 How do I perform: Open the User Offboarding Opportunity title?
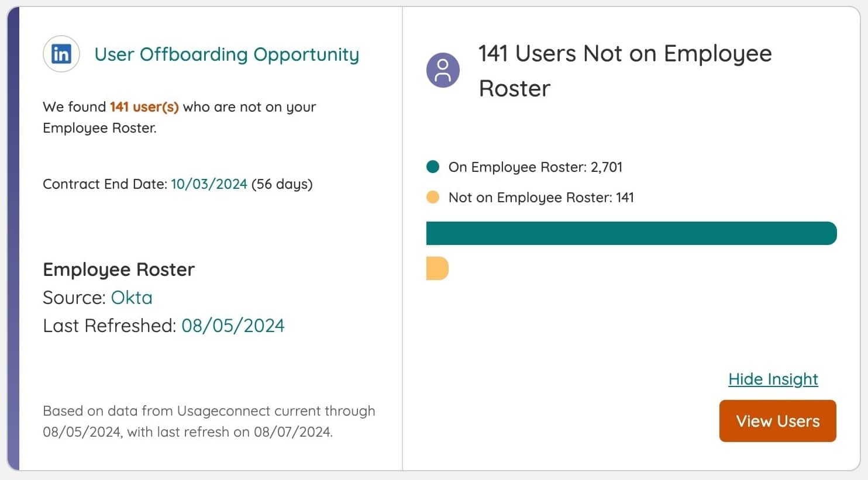[x=226, y=54]
